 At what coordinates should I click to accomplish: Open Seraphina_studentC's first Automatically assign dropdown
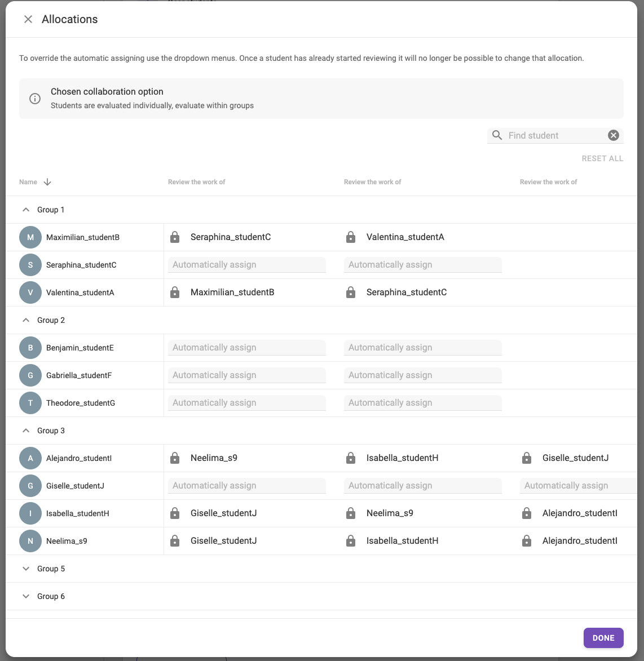click(247, 265)
